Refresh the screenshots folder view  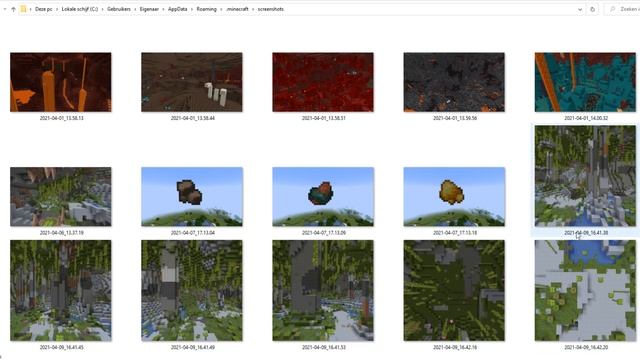pyautogui.click(x=593, y=9)
